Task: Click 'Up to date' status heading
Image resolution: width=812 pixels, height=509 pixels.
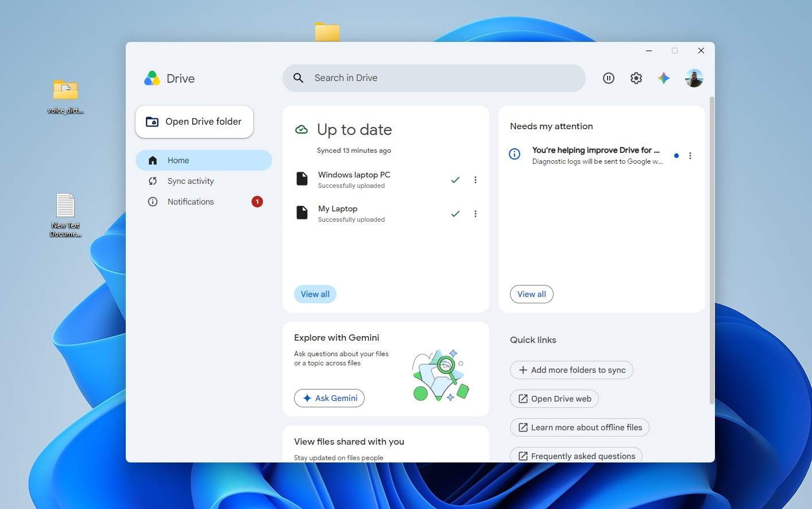Action: (354, 130)
